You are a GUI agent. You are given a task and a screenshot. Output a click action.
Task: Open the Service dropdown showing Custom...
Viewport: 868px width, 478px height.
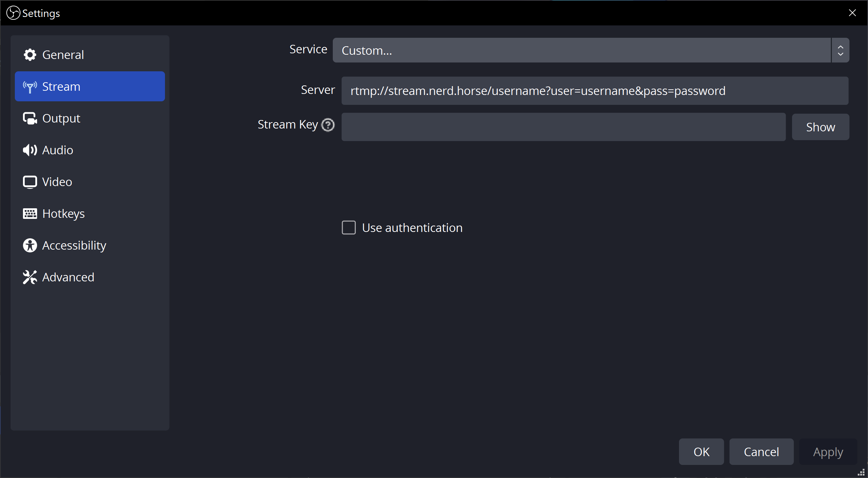[581, 50]
